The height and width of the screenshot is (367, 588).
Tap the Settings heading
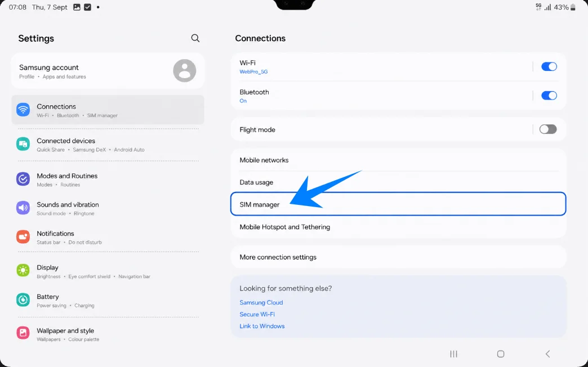click(x=36, y=38)
